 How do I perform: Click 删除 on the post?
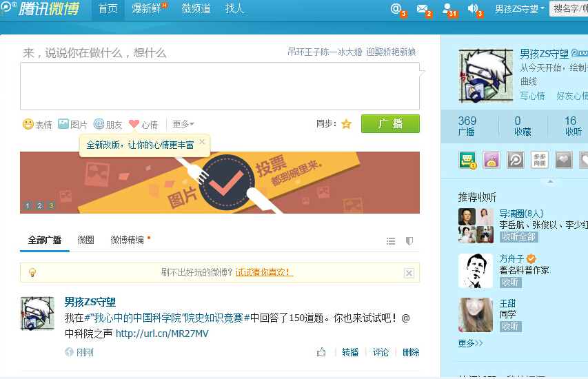[411, 352]
